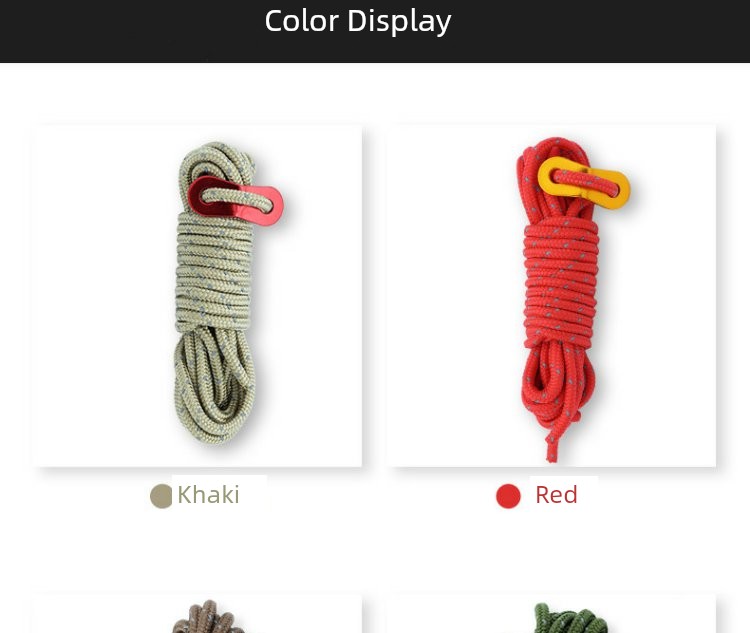Click the khaki rope product image
Screen dimensions: 750x633
pos(198,296)
